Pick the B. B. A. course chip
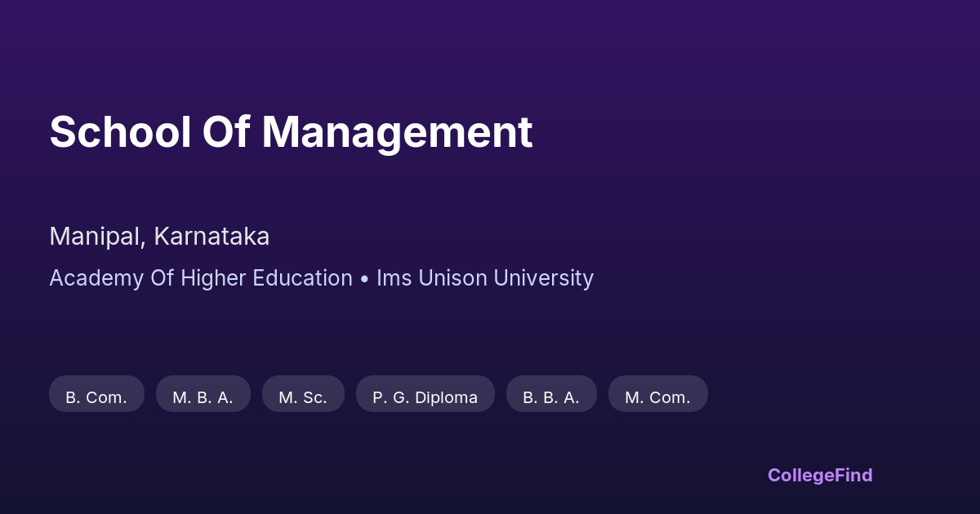This screenshot has height=514, width=980. [x=551, y=394]
